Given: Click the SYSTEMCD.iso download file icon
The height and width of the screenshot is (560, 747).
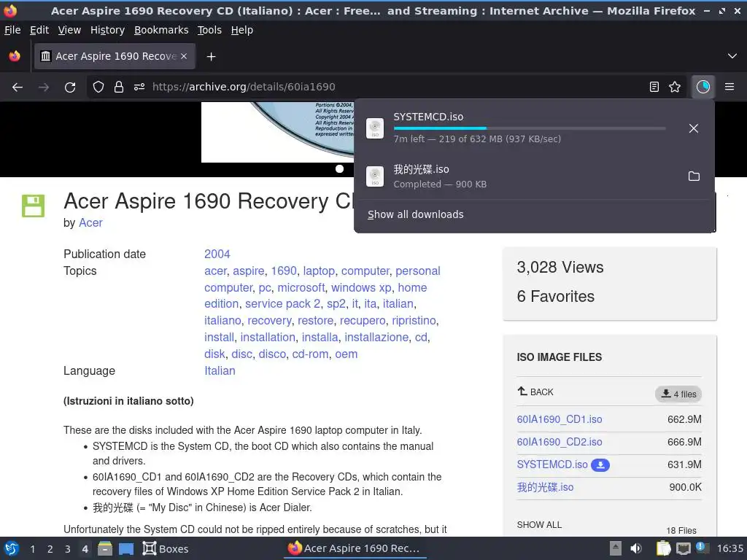Looking at the screenshot, I should (x=375, y=128).
